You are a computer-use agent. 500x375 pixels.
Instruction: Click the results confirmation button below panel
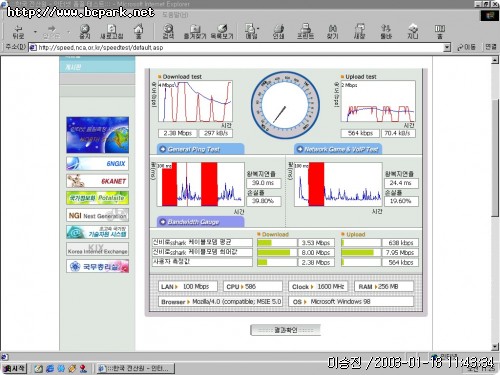pyautogui.click(x=285, y=330)
